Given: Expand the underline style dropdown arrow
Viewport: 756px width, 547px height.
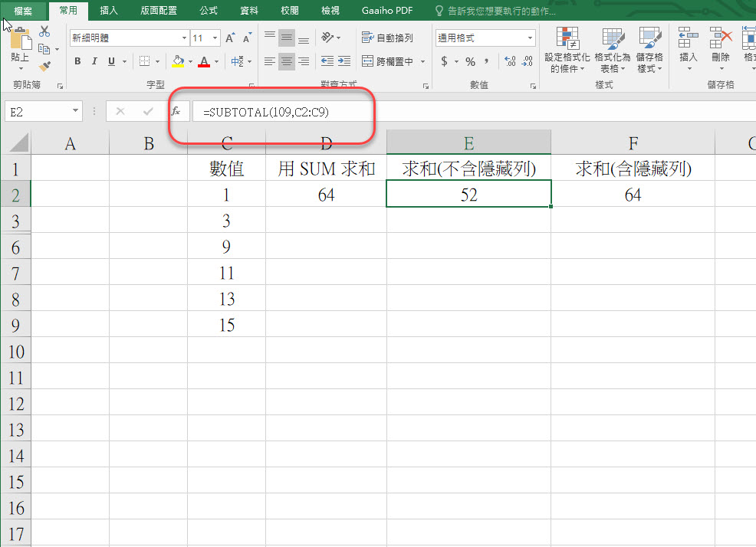Looking at the screenshot, I should tap(124, 62).
